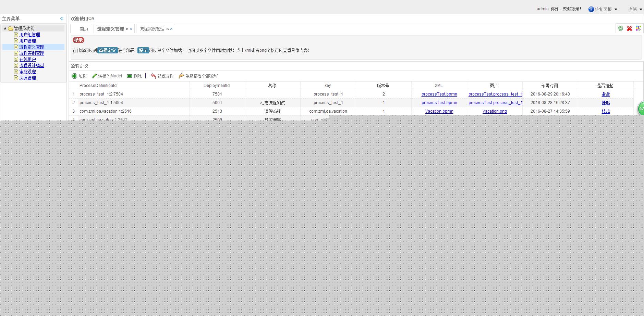Click 重新部署全部流程 redeploy-all button
Image resolution: width=644 pixels, height=316 pixels.
198,76
